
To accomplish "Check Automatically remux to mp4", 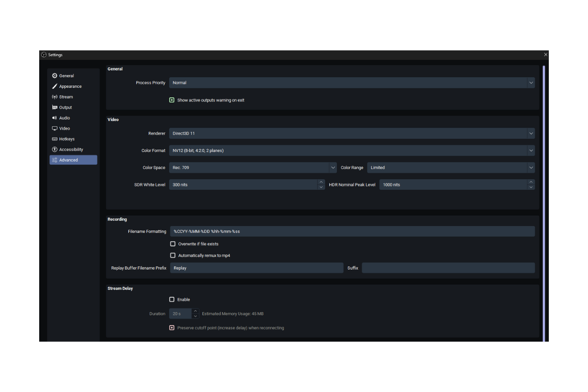I will 172,255.
